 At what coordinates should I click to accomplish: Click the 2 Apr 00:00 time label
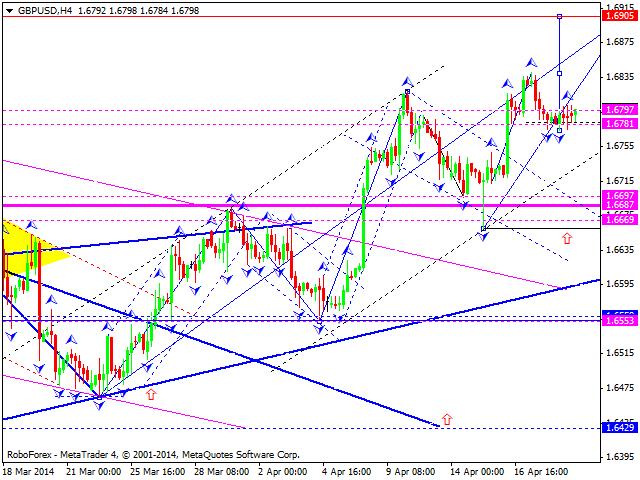282,472
